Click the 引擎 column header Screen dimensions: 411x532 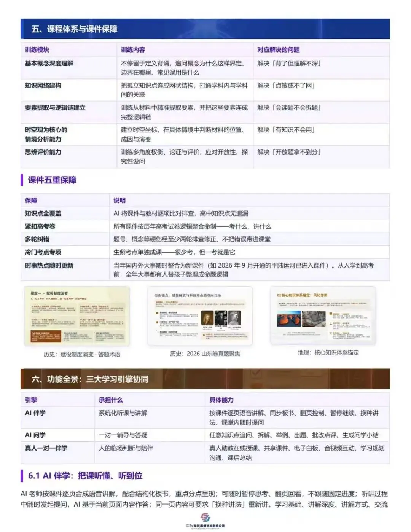point(31,400)
